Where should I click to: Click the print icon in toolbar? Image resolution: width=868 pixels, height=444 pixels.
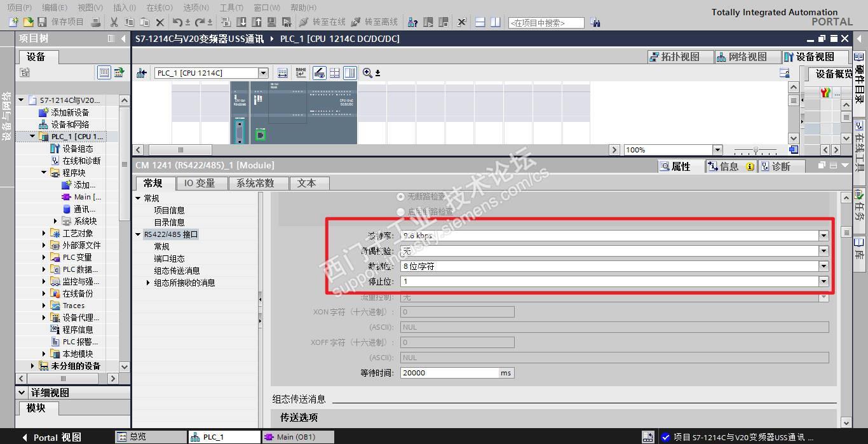coord(95,22)
